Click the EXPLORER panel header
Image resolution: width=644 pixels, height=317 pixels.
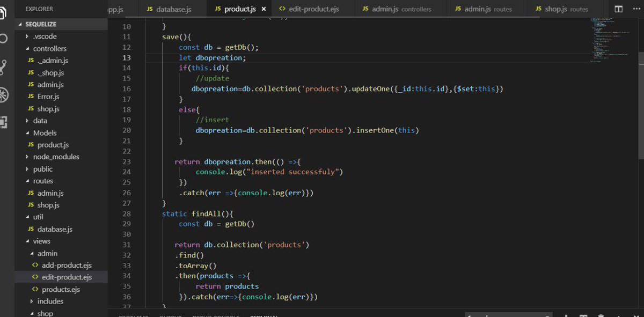[39, 9]
